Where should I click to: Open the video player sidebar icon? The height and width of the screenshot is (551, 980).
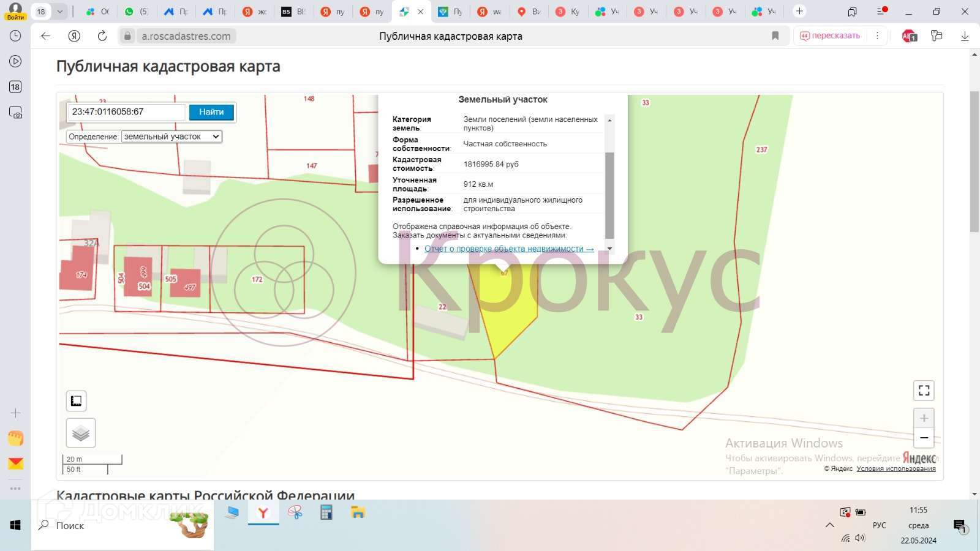(15, 61)
